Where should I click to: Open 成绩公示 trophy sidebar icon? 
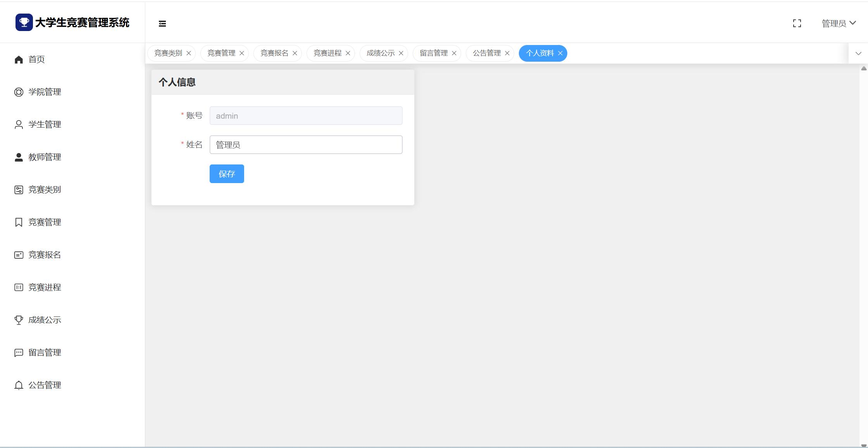19,320
